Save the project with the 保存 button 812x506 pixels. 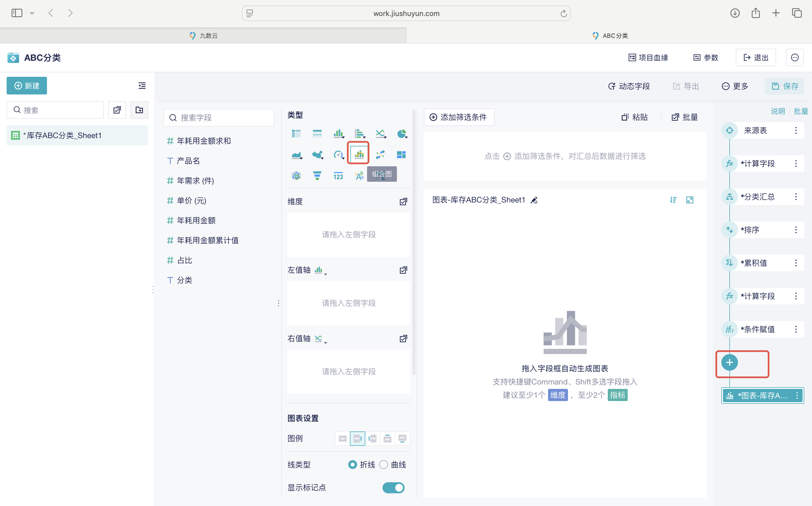click(785, 86)
